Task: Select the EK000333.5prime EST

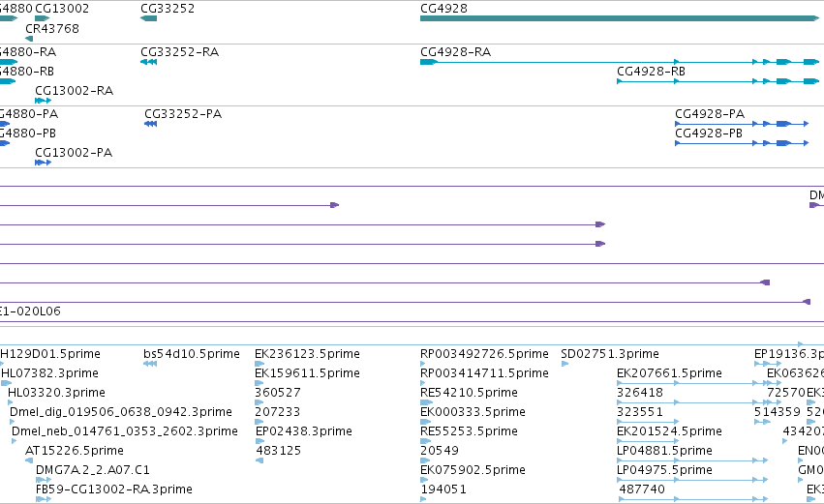Action: (473, 412)
